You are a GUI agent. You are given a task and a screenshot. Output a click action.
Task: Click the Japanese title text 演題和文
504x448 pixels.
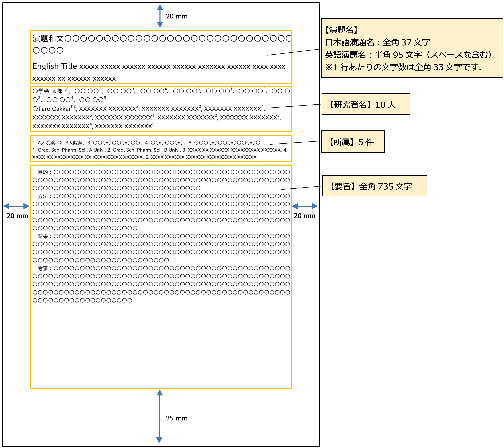pyautogui.click(x=48, y=38)
